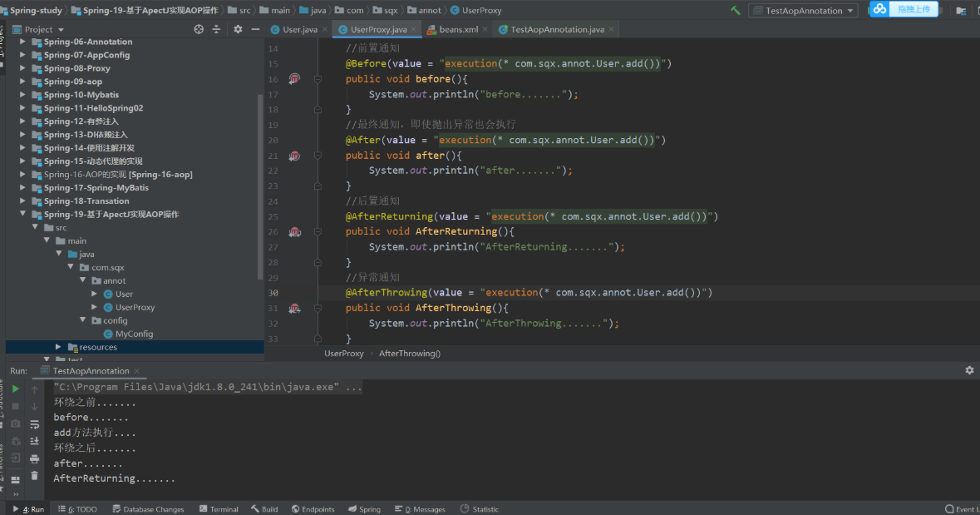
Task: Click the dump threads camera icon
Action: 16,423
